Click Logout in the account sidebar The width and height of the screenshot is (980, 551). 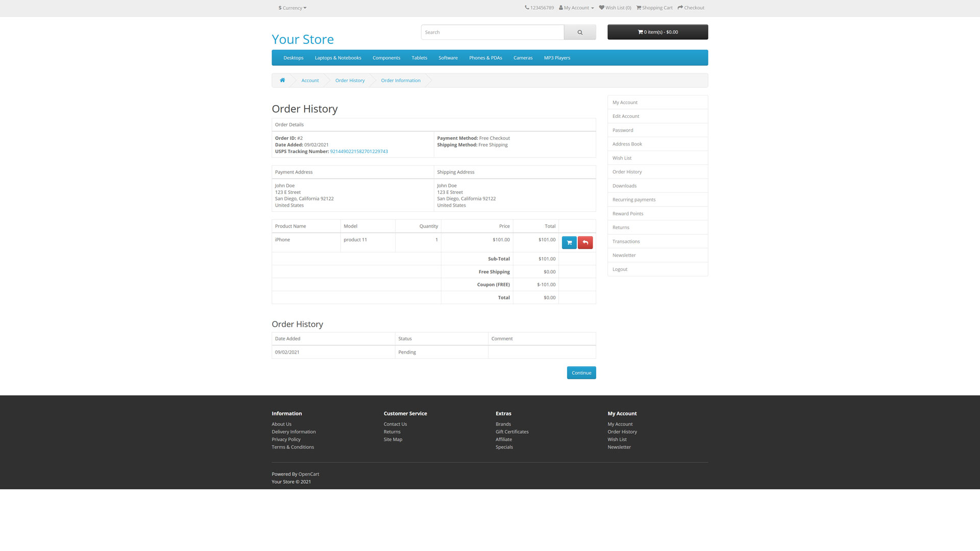pos(620,269)
